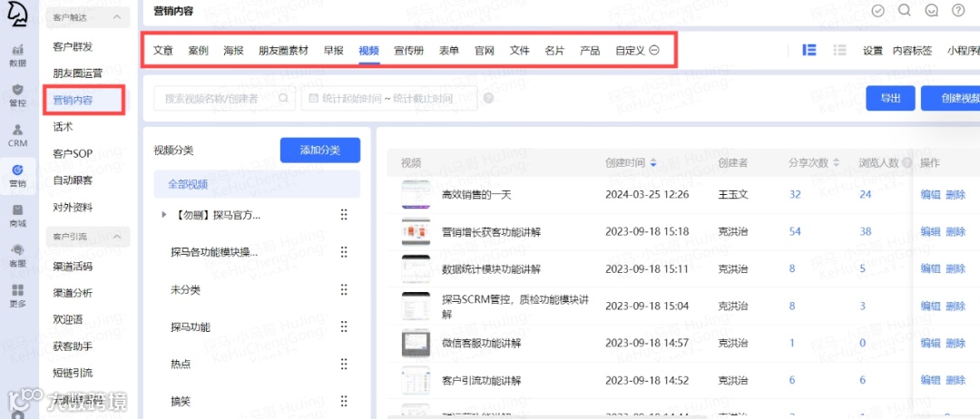Viewport: 980px width, 419px height.
Task: Expand the 【勿删】探马官方 category tree arrow
Action: pos(164,215)
